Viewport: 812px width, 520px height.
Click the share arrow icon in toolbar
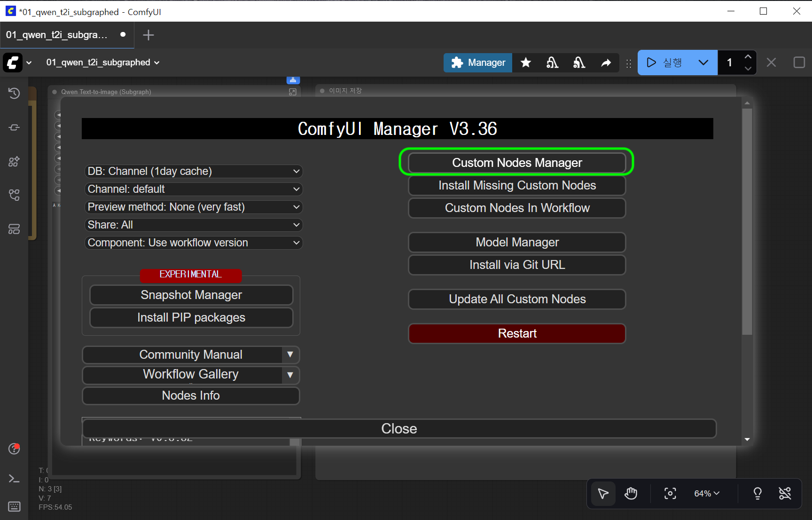click(x=606, y=63)
